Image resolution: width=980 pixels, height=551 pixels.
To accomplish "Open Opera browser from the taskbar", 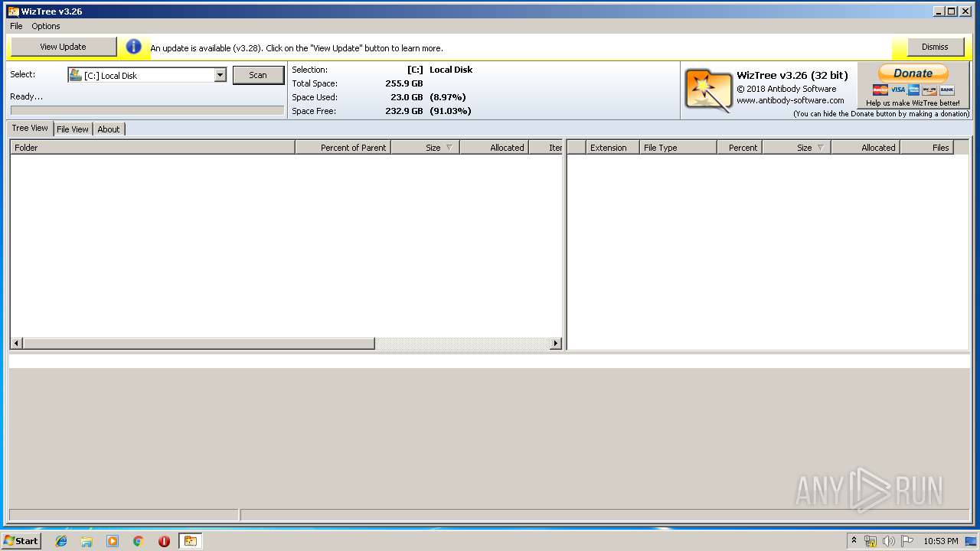I will point(164,541).
